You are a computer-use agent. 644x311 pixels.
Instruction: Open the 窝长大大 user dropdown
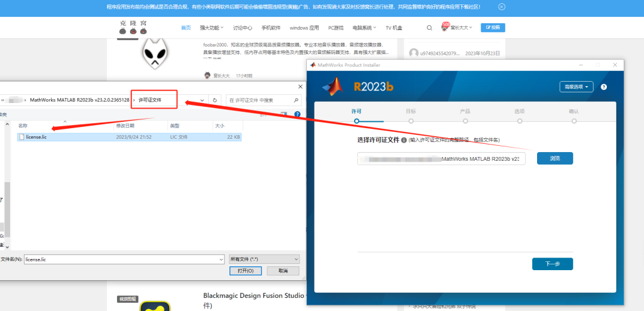[461, 28]
